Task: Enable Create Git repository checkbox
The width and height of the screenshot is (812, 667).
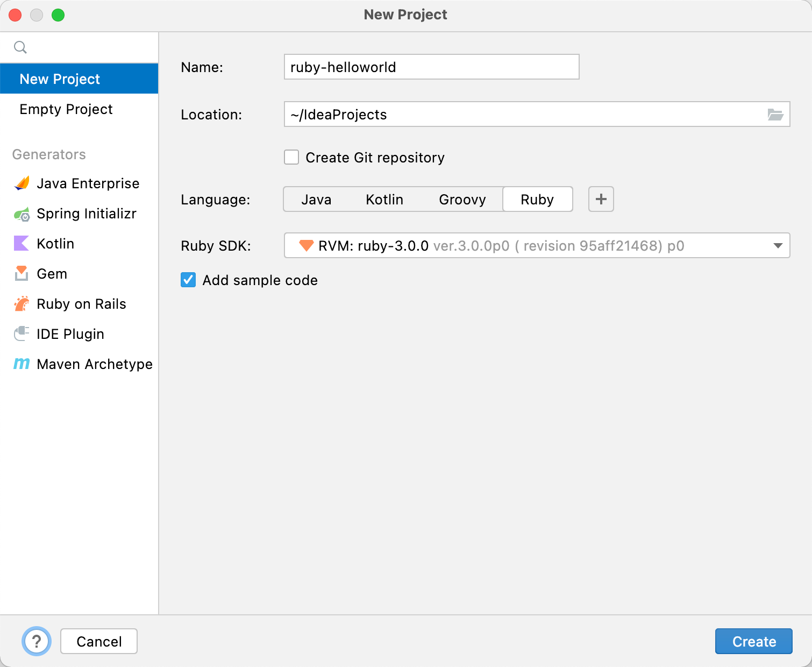Action: click(x=291, y=158)
